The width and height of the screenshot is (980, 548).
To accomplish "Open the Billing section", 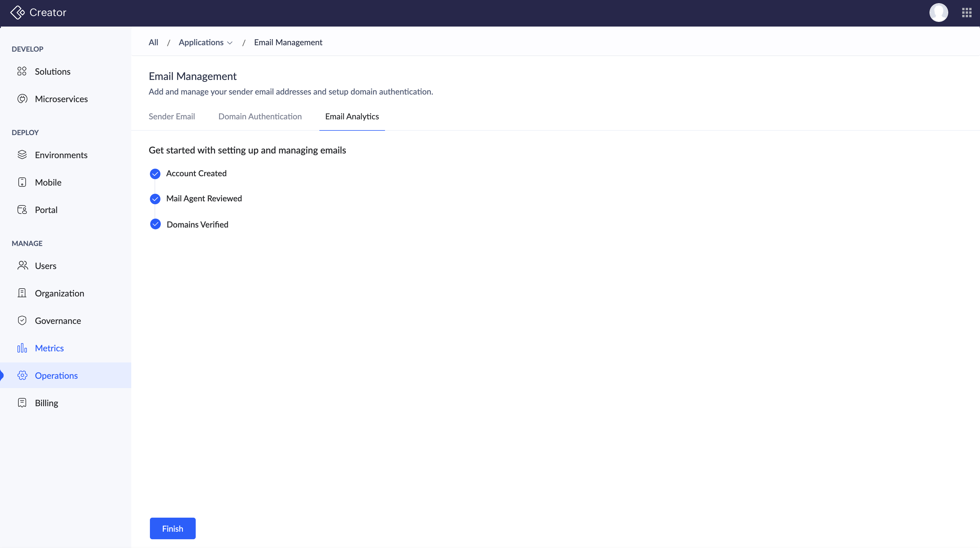I will point(46,403).
